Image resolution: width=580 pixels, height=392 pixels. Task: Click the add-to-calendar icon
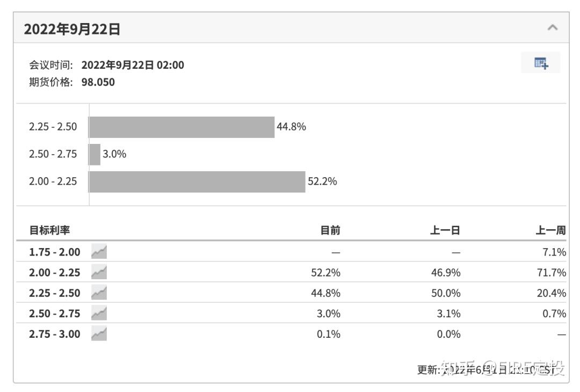(x=540, y=63)
